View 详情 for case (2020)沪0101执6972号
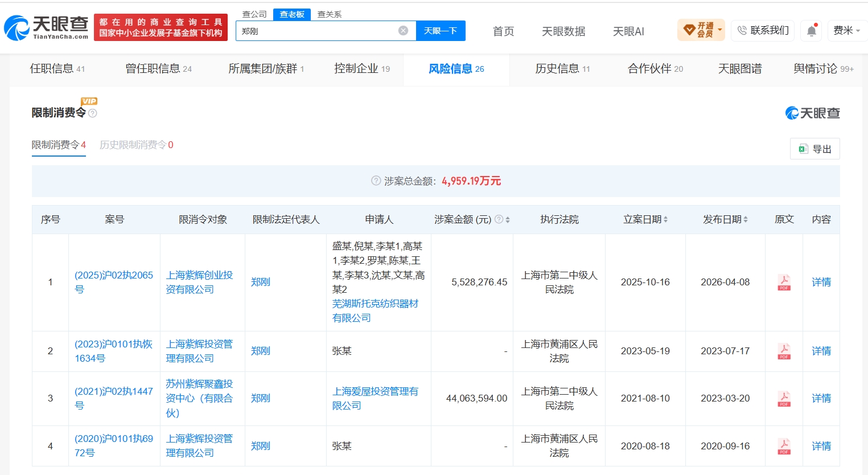Screen dimensions: 868x475 click(821, 446)
